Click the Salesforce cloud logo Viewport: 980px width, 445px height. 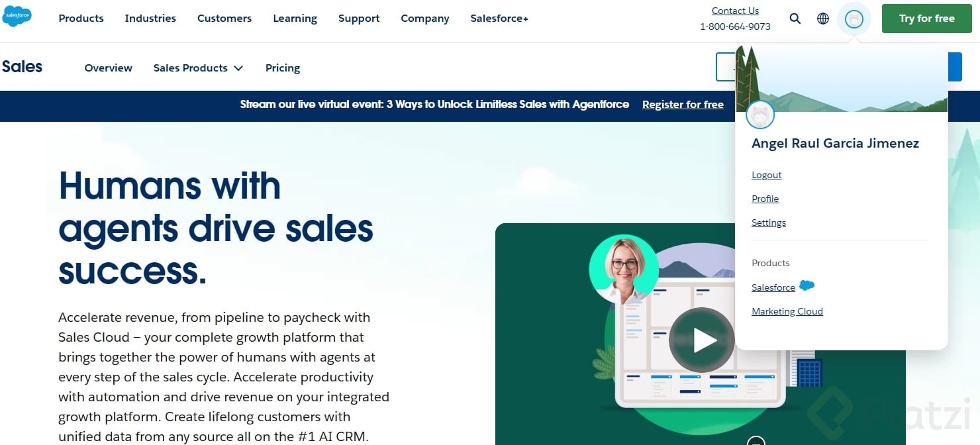click(17, 16)
